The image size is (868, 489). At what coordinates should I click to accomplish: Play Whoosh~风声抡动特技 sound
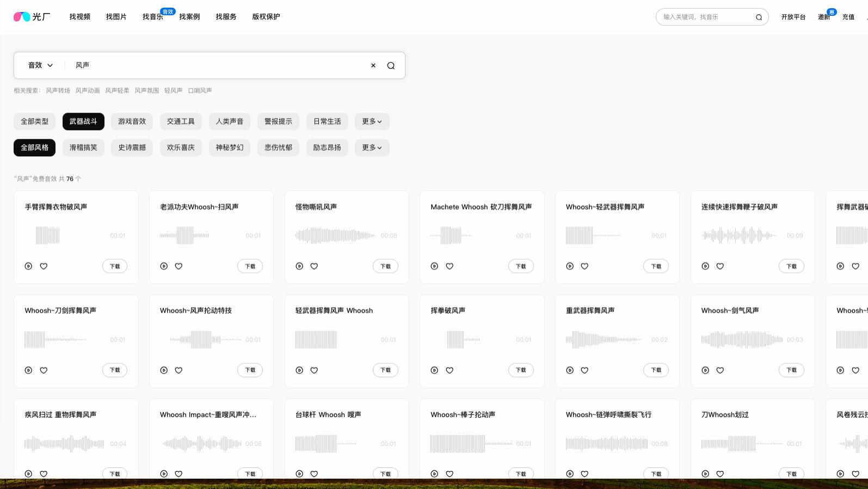pyautogui.click(x=164, y=370)
